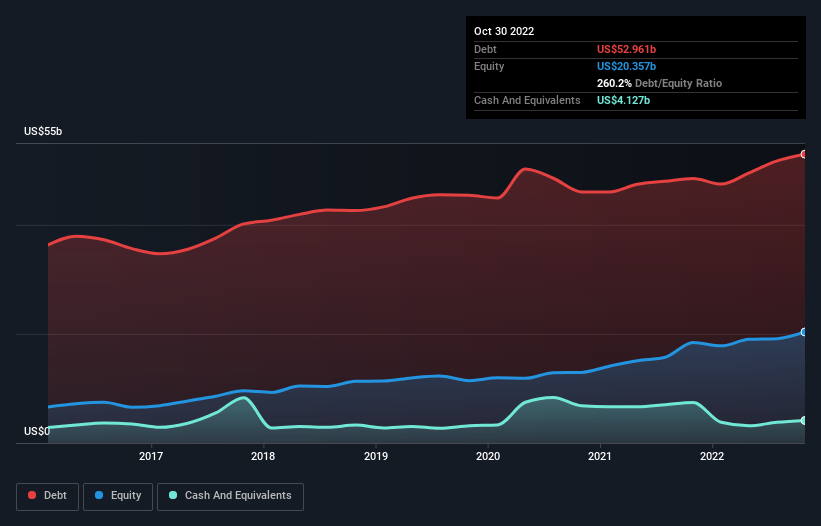The width and height of the screenshot is (821, 526).
Task: Click the 260.2% Debt/Equity Ratio text
Action: (659, 83)
